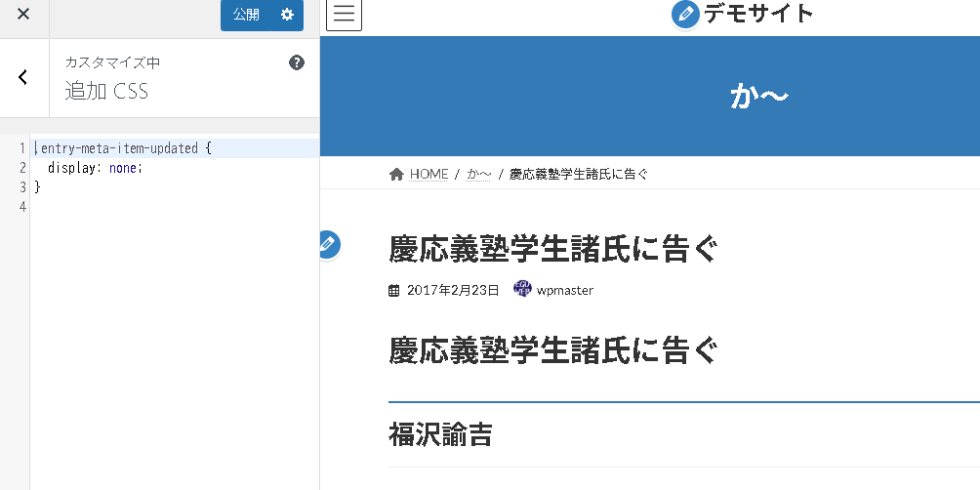
Task: Open the hamburger menu in preview
Action: point(344,14)
